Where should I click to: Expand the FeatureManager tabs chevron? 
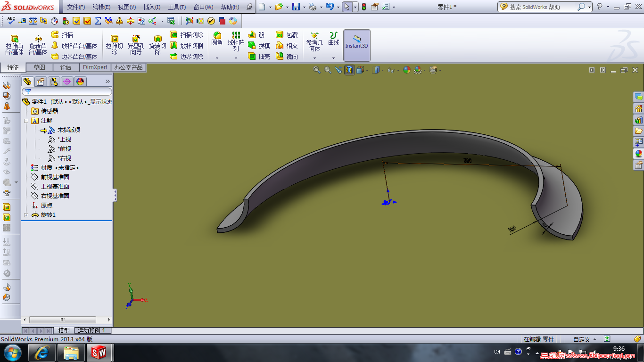(107, 82)
